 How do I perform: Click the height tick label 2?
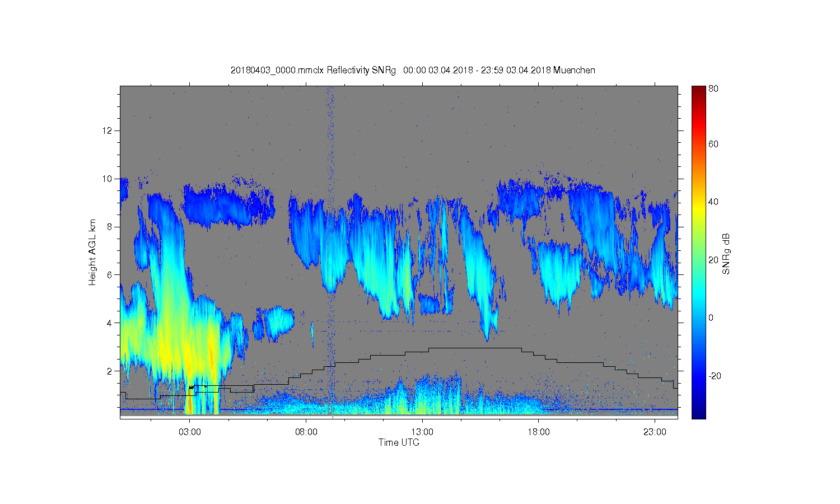(x=110, y=371)
